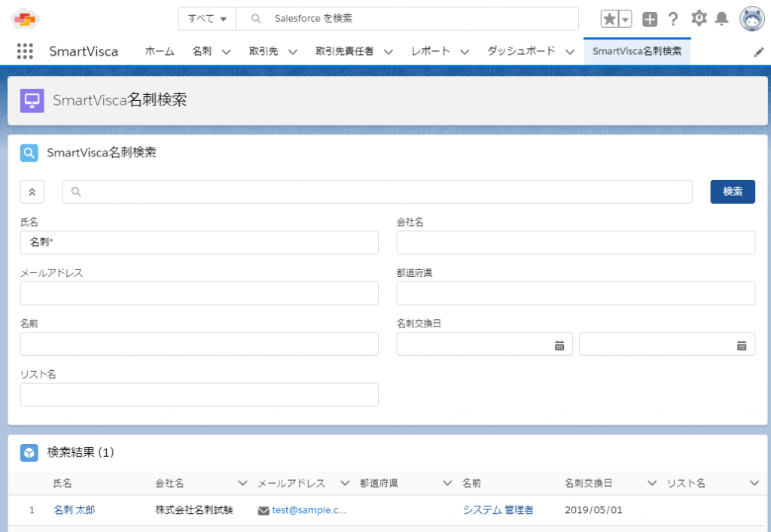This screenshot has height=532, width=771.
Task: Click the 名刺交換日 end date field
Action: [667, 344]
